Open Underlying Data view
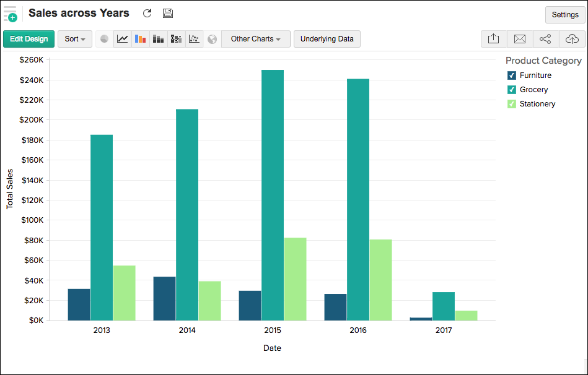588x375 pixels. [327, 39]
